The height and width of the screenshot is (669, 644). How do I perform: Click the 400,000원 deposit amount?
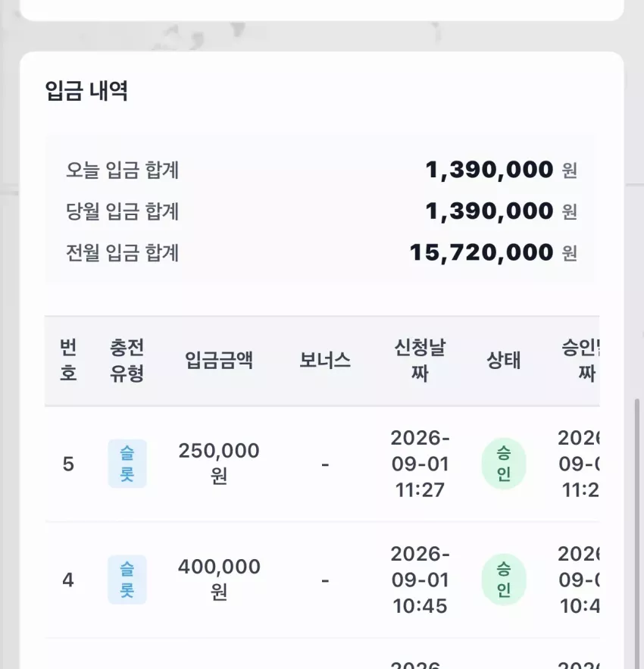click(x=219, y=580)
